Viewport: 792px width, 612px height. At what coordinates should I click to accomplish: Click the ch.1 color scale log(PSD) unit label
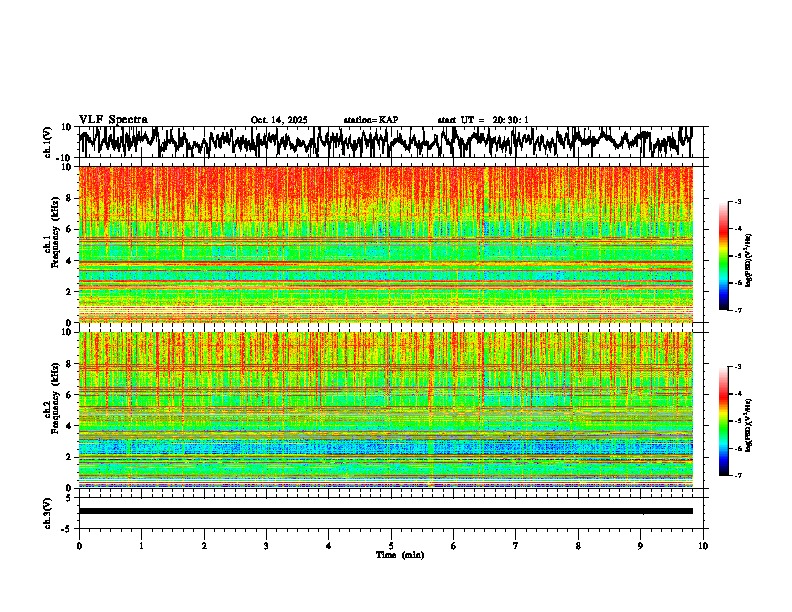click(748, 260)
